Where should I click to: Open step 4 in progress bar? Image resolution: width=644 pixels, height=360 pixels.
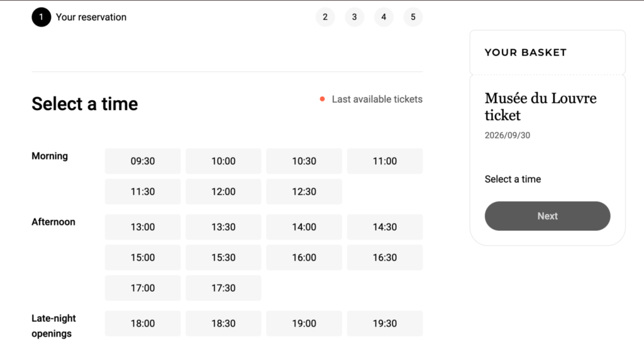pos(384,17)
